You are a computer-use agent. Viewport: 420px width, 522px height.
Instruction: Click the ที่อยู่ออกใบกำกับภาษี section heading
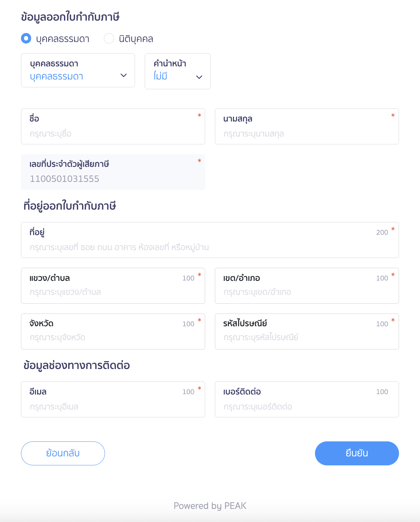click(70, 206)
